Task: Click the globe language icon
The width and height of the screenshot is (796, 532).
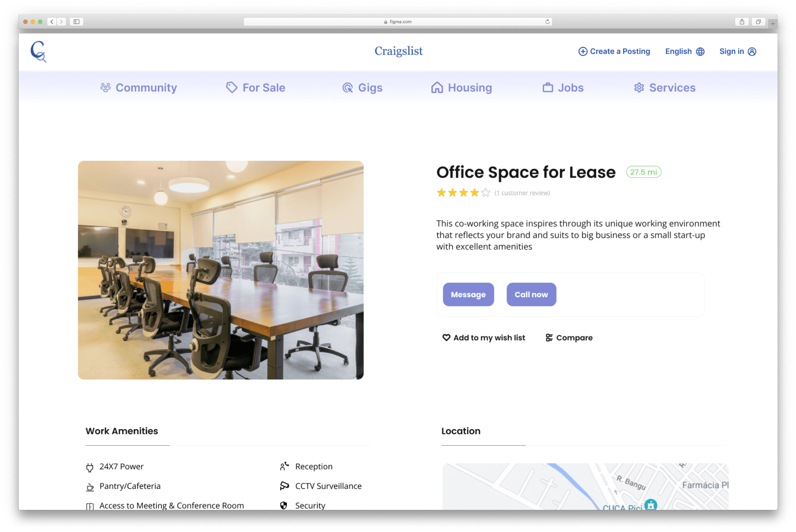Action: point(700,52)
